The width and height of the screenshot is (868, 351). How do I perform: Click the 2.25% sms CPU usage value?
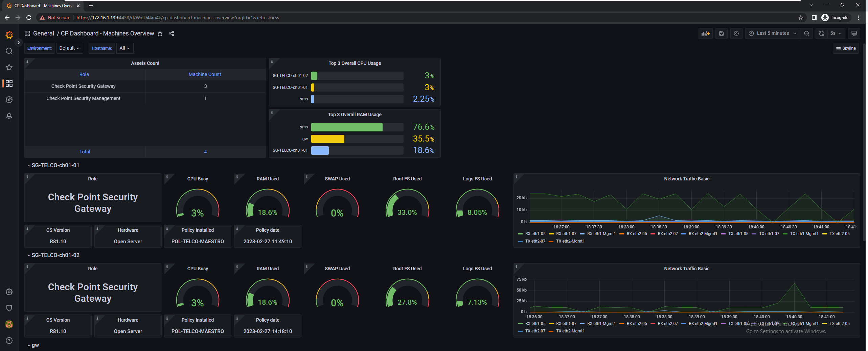[x=424, y=99]
